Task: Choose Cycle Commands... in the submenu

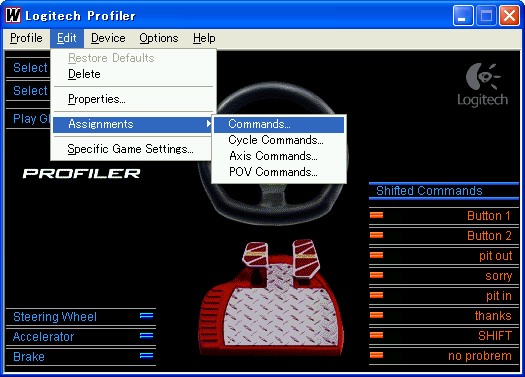Action: 279,140
